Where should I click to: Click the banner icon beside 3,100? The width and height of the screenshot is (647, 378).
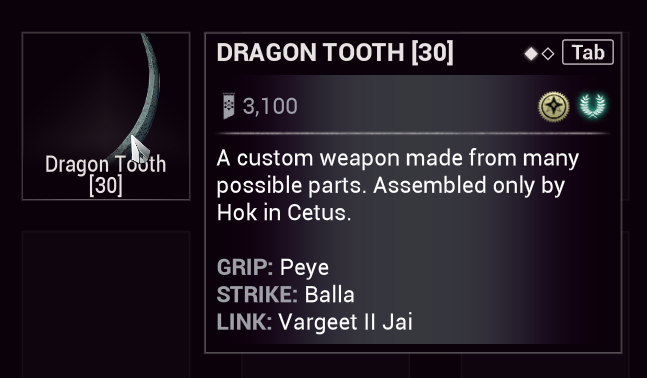[x=229, y=106]
